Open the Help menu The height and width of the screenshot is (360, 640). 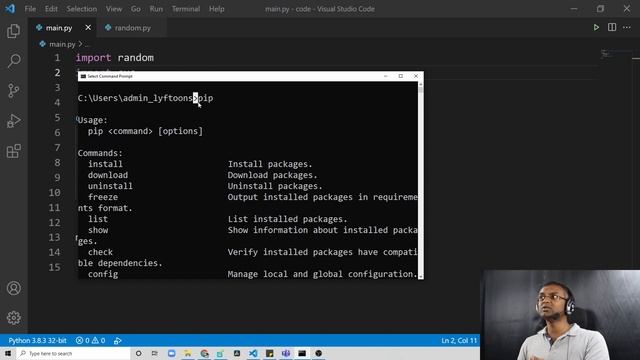[x=217, y=9]
